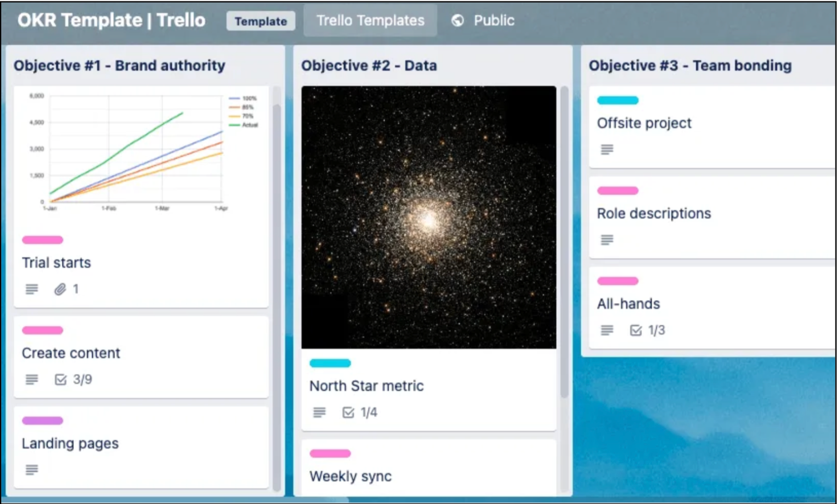
Task: Select the cyan label on North Star metric
Action: [330, 362]
